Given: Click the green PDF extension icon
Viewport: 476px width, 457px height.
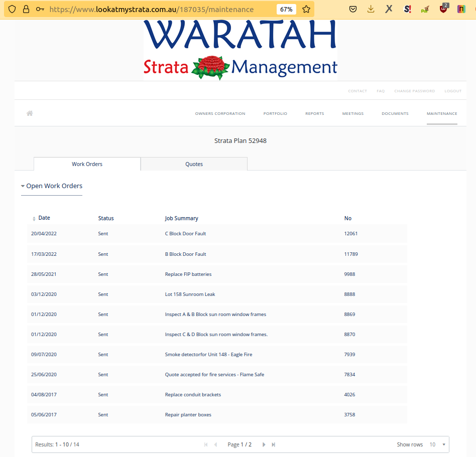Looking at the screenshot, I should (425, 10).
